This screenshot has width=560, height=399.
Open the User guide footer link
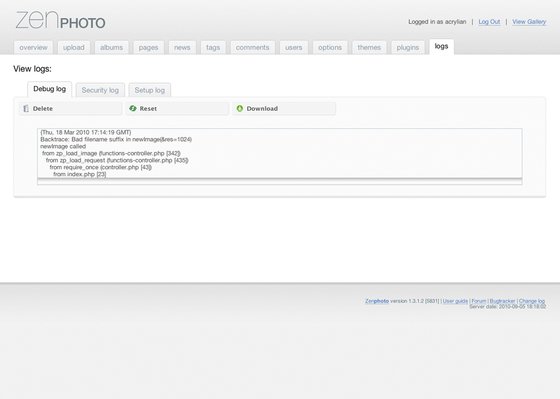(x=455, y=301)
